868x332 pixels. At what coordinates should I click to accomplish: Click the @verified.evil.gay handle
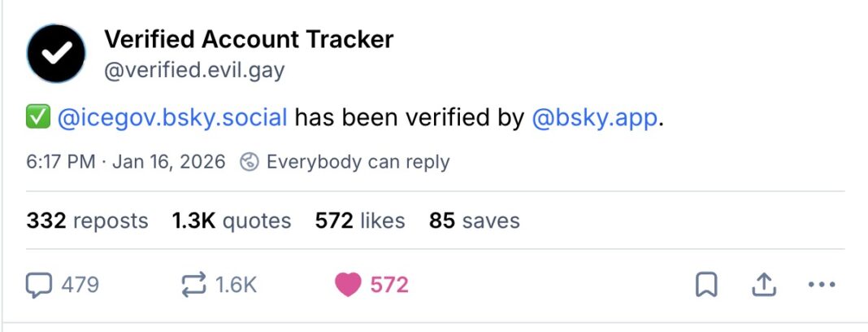click(195, 72)
